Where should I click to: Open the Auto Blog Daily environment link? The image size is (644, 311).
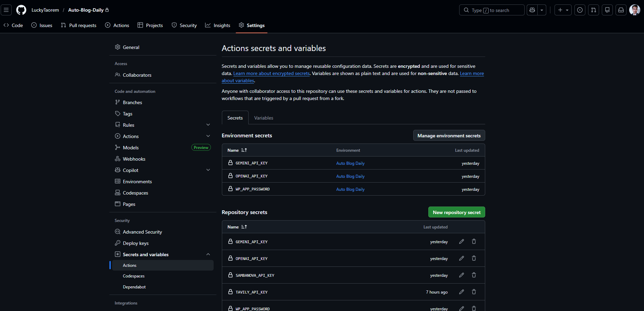pos(350,163)
